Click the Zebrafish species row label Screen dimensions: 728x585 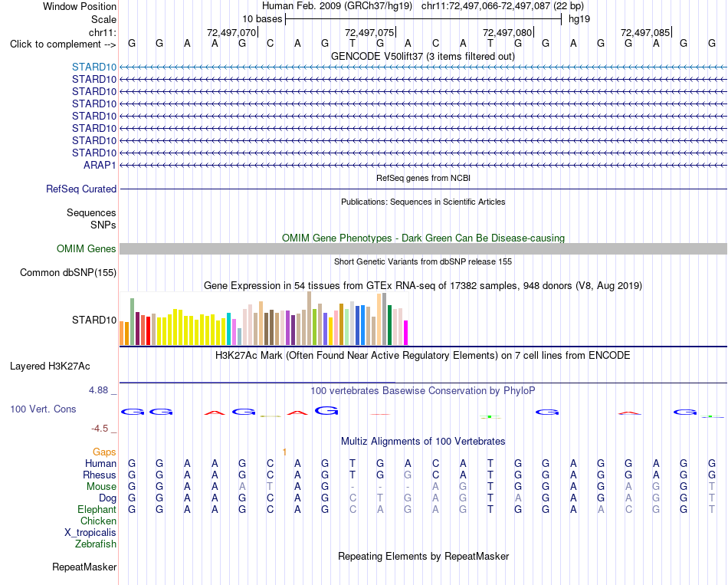[96, 544]
